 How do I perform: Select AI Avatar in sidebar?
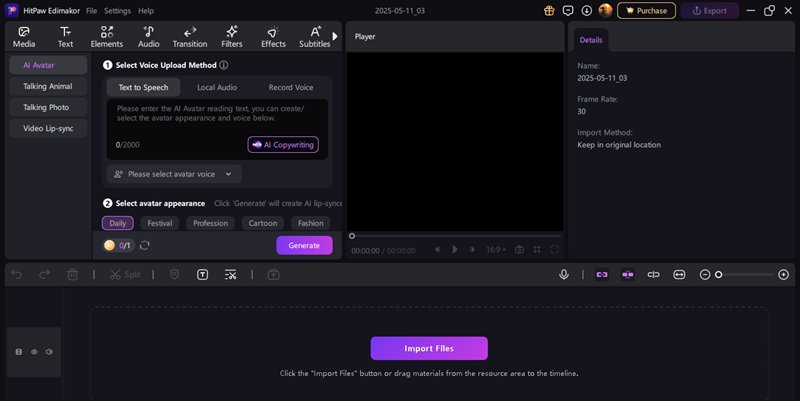(x=48, y=65)
